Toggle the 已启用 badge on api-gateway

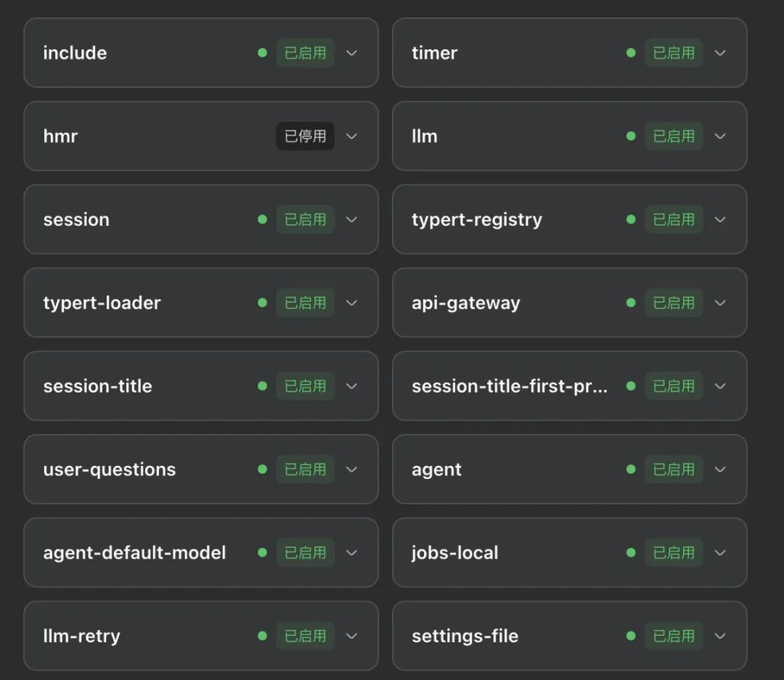674,303
